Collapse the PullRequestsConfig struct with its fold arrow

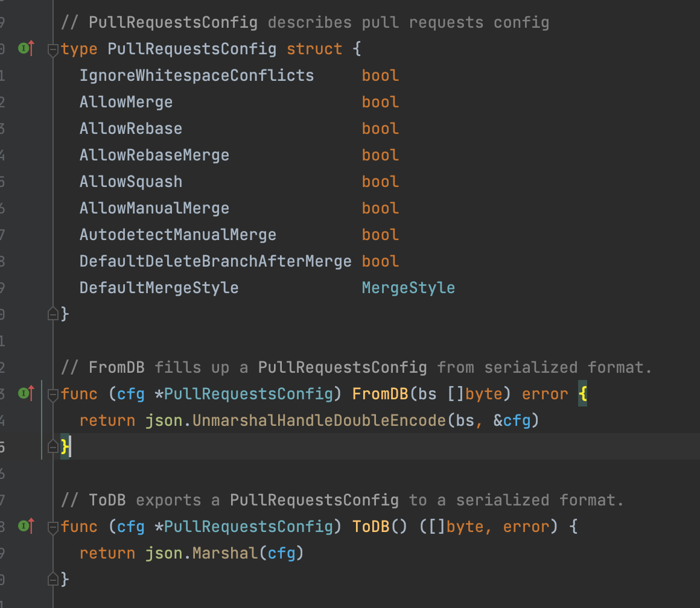click(52, 48)
